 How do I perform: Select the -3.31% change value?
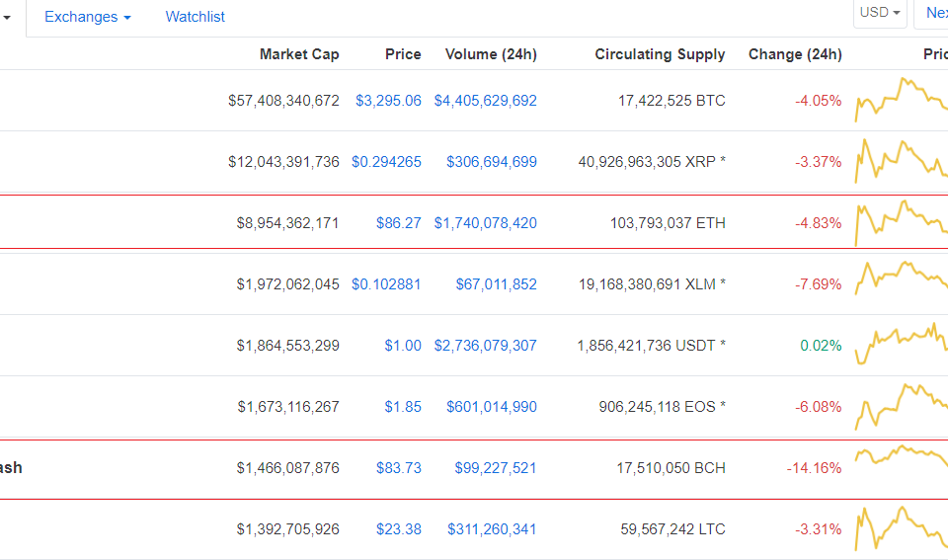tap(818, 529)
